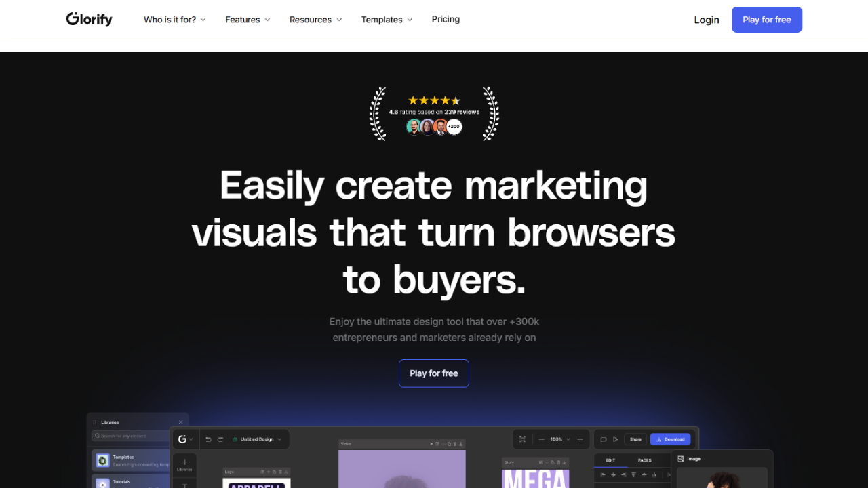Screen dimensions: 868x488
Task: Click the '+200' reviewers badge
Action: tap(454, 127)
